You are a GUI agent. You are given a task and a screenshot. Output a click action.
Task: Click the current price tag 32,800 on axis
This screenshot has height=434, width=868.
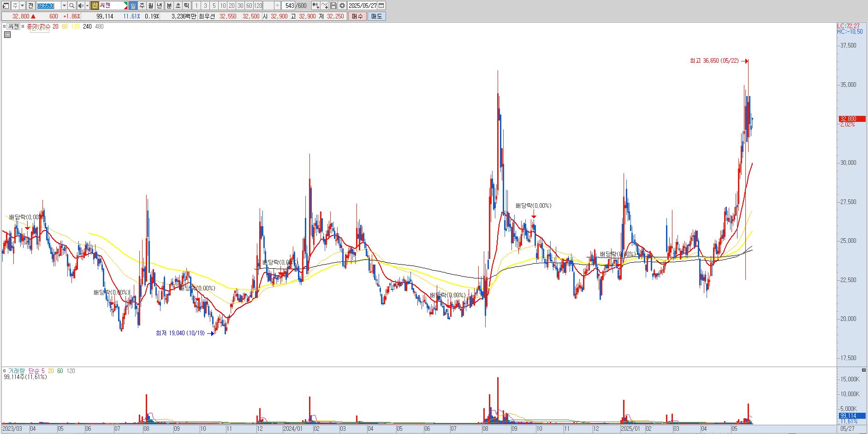click(851, 119)
